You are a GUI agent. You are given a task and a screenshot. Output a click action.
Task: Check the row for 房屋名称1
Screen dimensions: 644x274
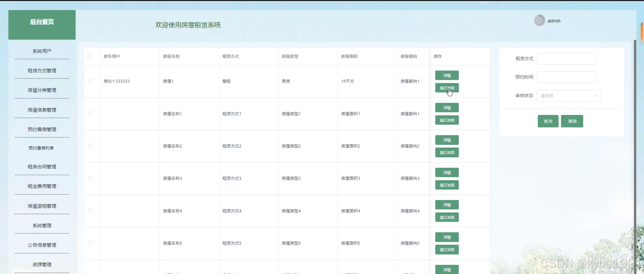pyautogui.click(x=91, y=114)
